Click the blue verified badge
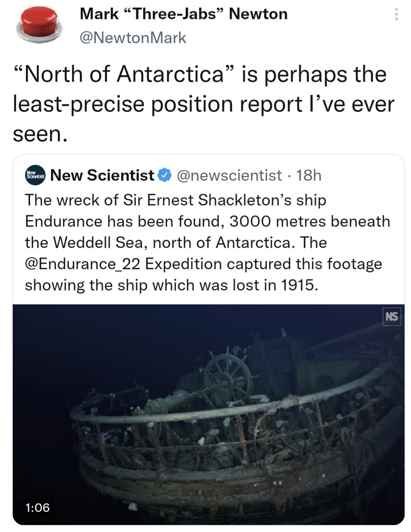411x532 pixels. pos(165,176)
